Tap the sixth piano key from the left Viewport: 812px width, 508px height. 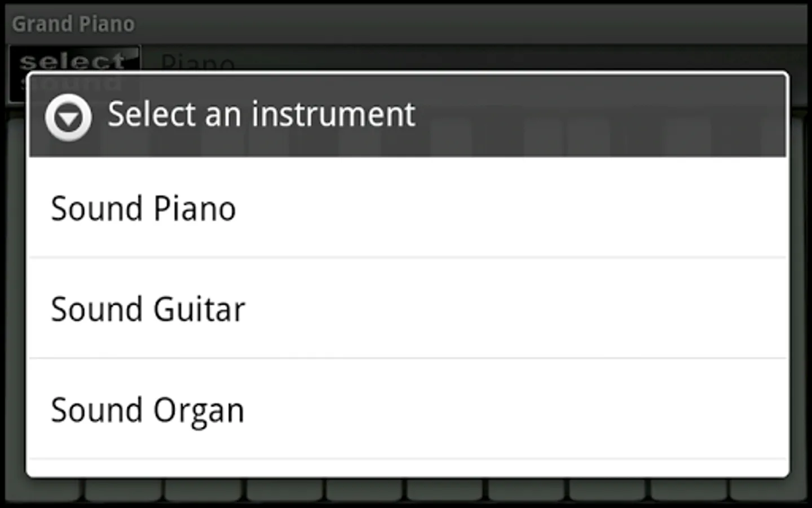[x=445, y=490]
